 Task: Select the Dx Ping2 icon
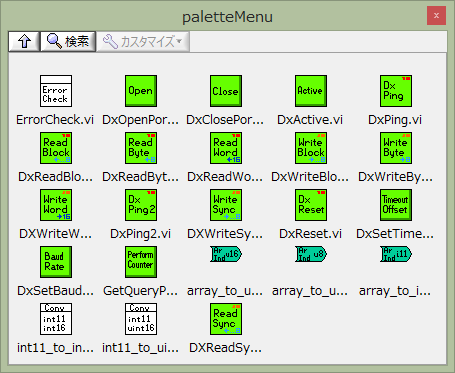(x=141, y=205)
